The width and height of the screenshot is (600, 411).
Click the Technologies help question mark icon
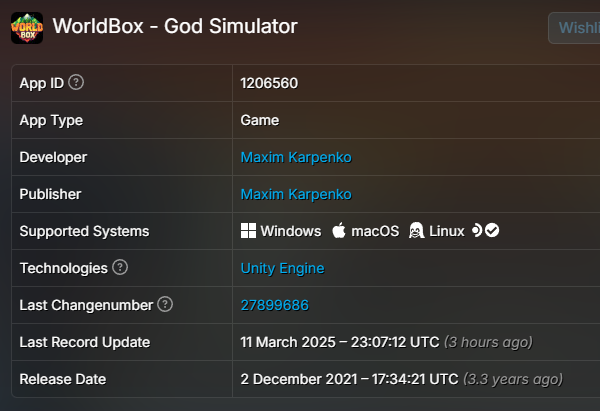[x=120, y=267]
